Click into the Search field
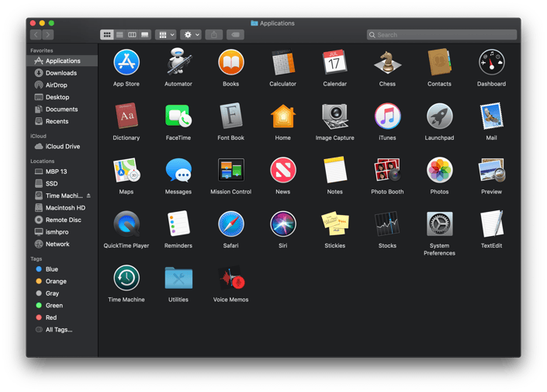 441,35
